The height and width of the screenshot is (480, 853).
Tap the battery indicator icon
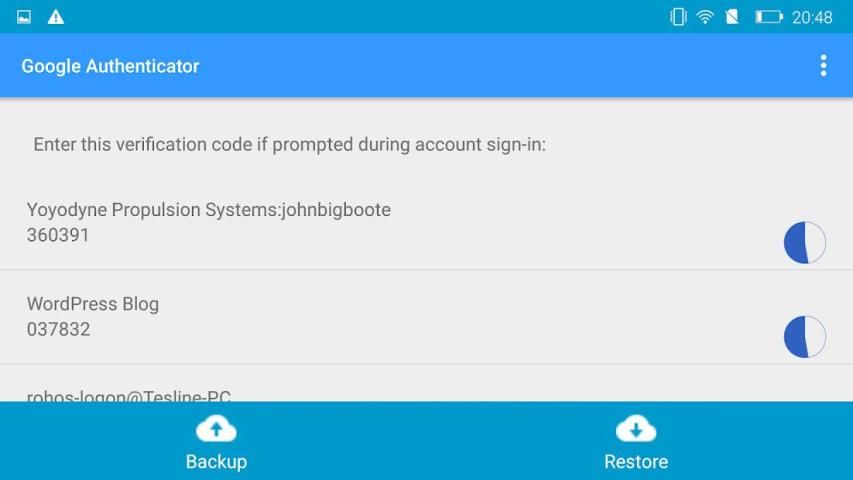click(769, 17)
